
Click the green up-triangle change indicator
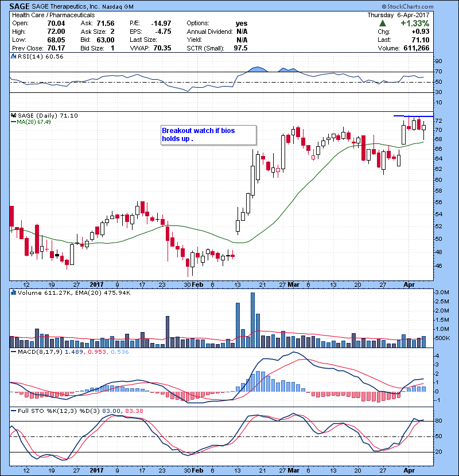pyautogui.click(x=383, y=24)
